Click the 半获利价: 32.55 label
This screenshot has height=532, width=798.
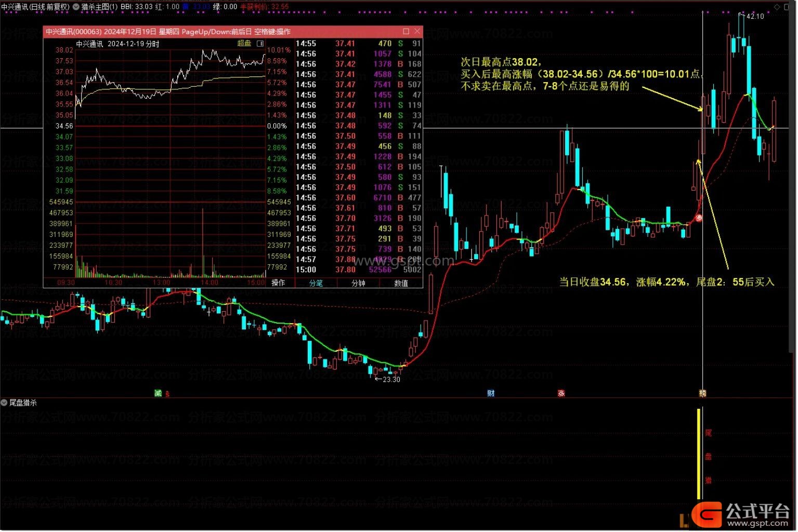[x=264, y=7]
